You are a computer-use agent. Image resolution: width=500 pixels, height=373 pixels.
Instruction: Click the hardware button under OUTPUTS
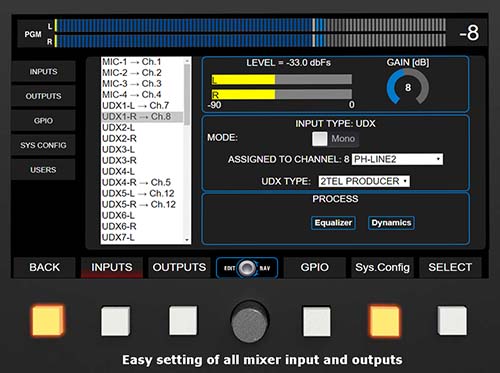(183, 321)
